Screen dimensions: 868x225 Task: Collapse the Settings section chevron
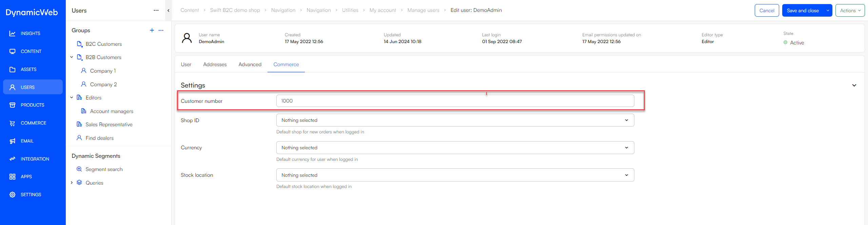(x=854, y=86)
